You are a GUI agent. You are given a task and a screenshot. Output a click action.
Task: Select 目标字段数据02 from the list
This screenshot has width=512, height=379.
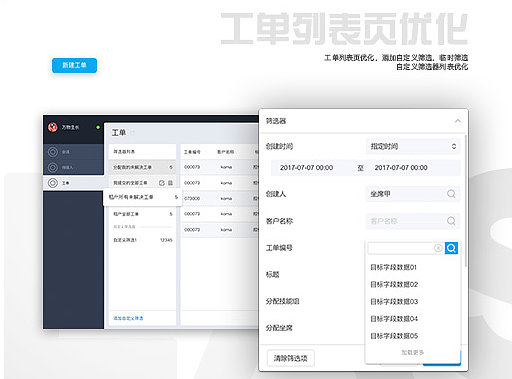(x=394, y=284)
